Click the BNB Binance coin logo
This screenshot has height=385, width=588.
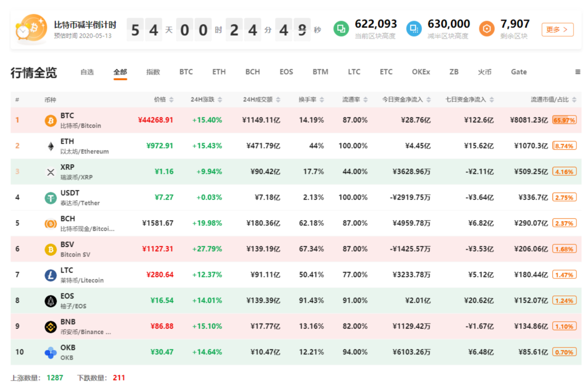(51, 327)
